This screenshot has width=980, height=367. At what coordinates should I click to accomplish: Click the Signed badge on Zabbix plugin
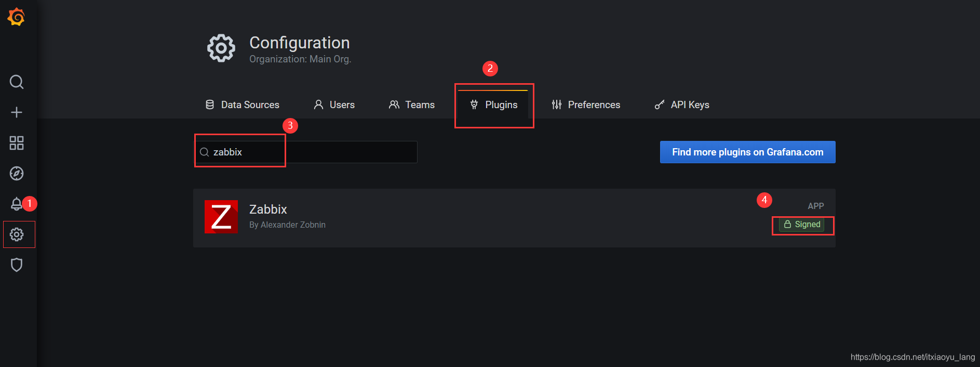802,225
